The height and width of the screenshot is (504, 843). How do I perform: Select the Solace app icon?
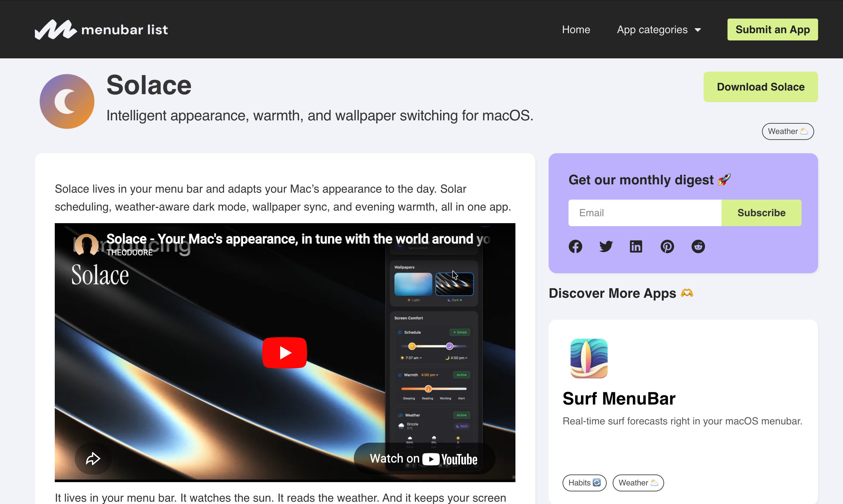coord(67,101)
